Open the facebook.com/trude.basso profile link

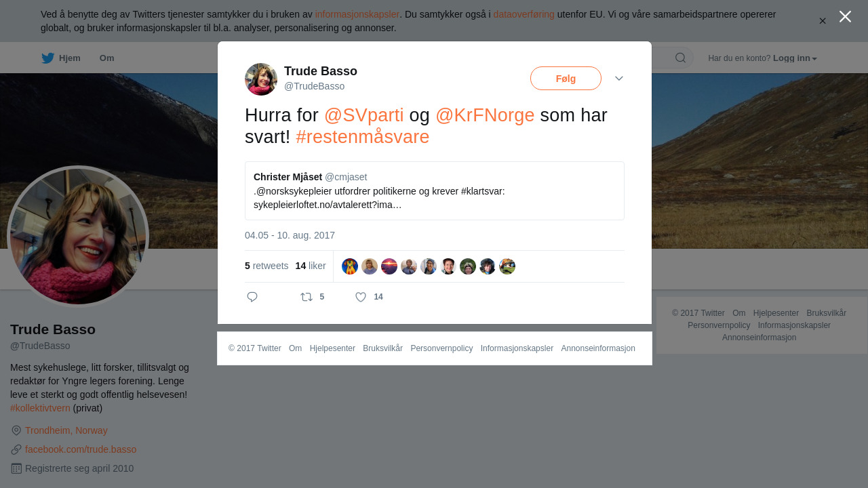click(x=81, y=449)
